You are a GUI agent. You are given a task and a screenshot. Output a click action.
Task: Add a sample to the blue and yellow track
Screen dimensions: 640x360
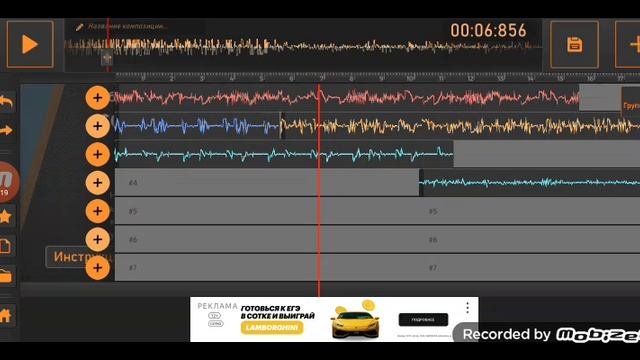click(x=98, y=126)
